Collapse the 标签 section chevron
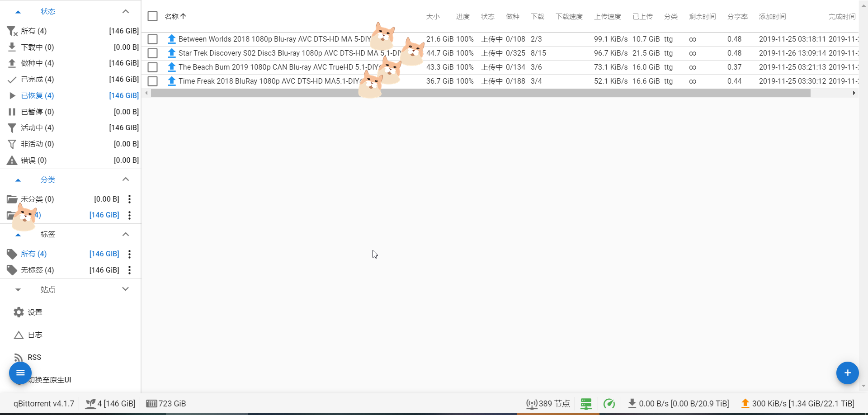This screenshot has height=415, width=868. click(x=126, y=234)
